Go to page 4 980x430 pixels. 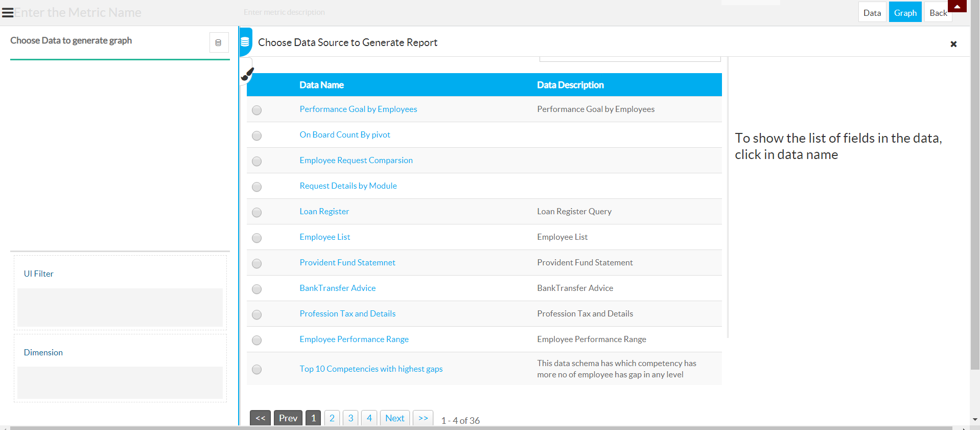pos(369,418)
